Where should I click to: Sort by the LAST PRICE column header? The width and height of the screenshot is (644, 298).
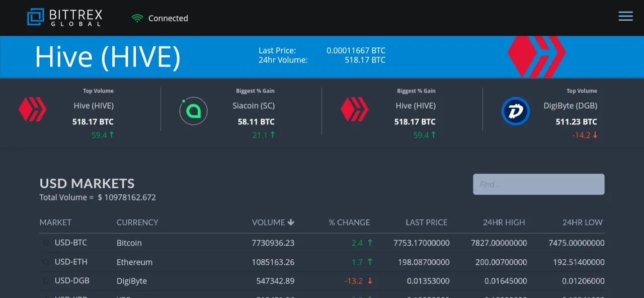click(x=427, y=222)
